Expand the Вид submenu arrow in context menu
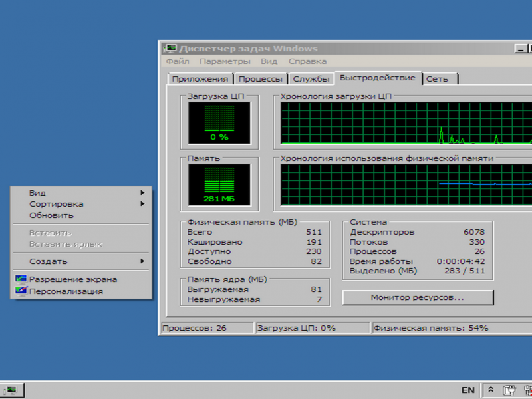The width and height of the screenshot is (532, 399). click(142, 193)
